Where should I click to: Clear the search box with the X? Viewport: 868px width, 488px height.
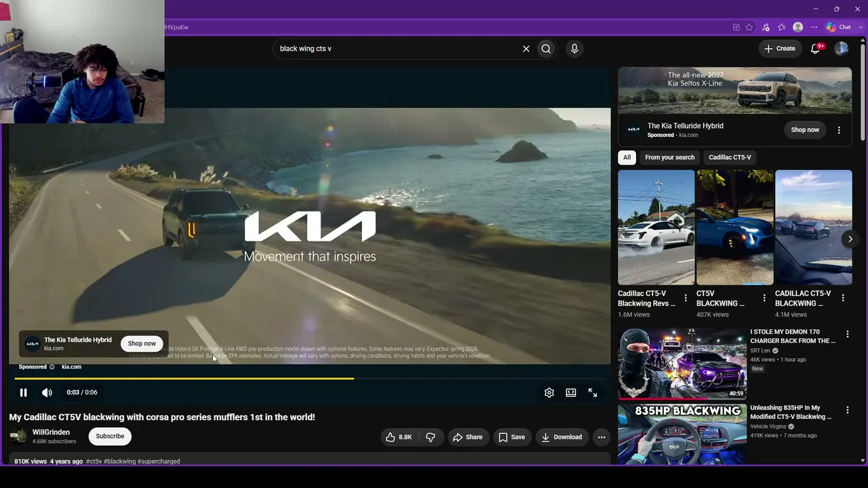[x=526, y=49]
